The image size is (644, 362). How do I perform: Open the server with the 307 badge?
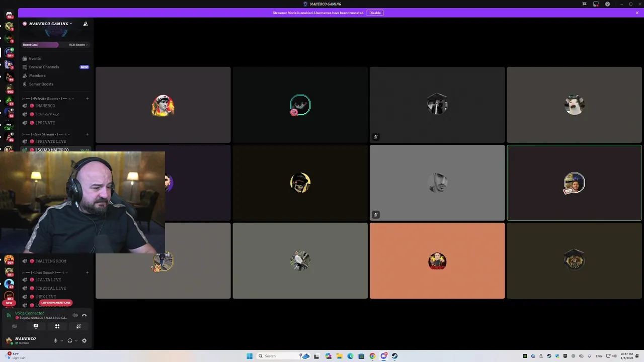point(9,260)
